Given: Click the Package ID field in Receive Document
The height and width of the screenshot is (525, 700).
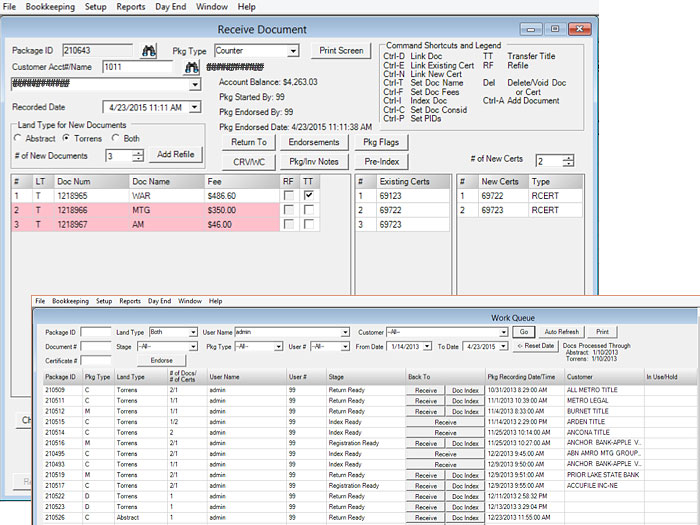Looking at the screenshot, I should [x=97, y=51].
